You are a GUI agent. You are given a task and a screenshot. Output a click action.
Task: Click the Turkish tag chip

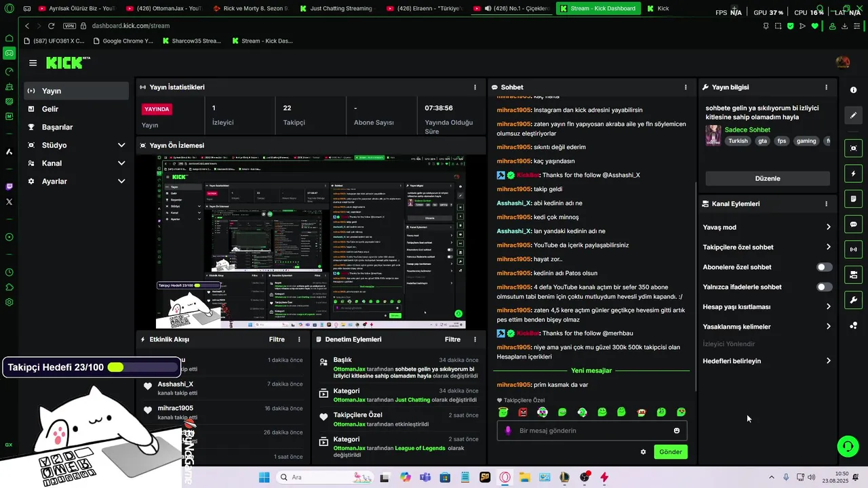[x=738, y=141]
